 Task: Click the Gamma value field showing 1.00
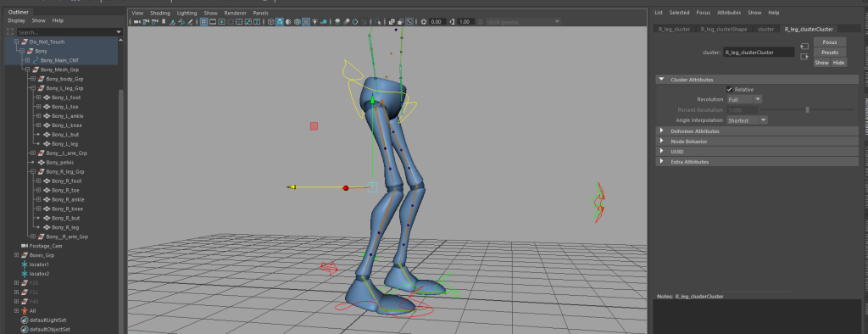pyautogui.click(x=465, y=21)
